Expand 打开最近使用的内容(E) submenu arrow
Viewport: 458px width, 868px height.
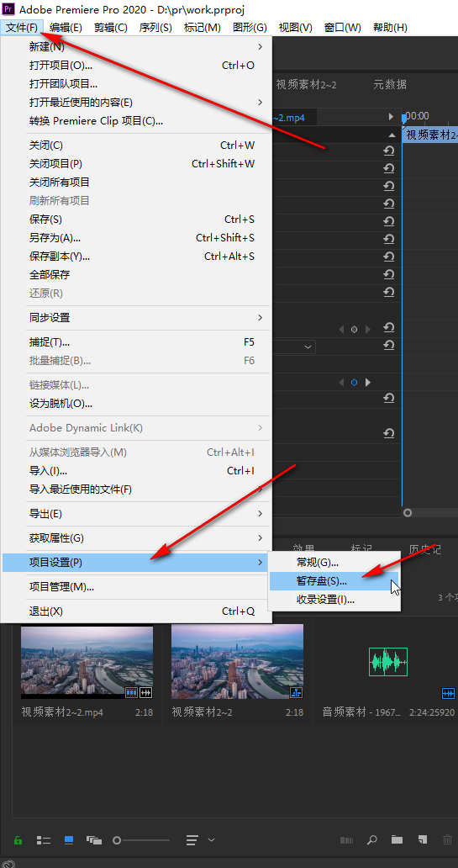click(260, 102)
